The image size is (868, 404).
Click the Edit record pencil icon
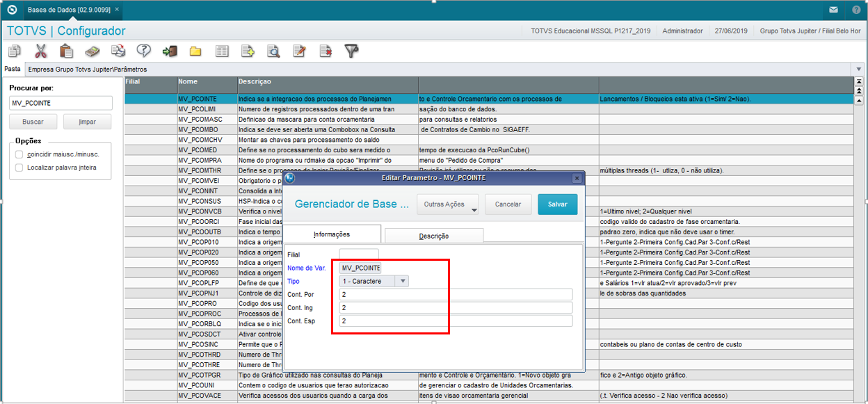[299, 51]
